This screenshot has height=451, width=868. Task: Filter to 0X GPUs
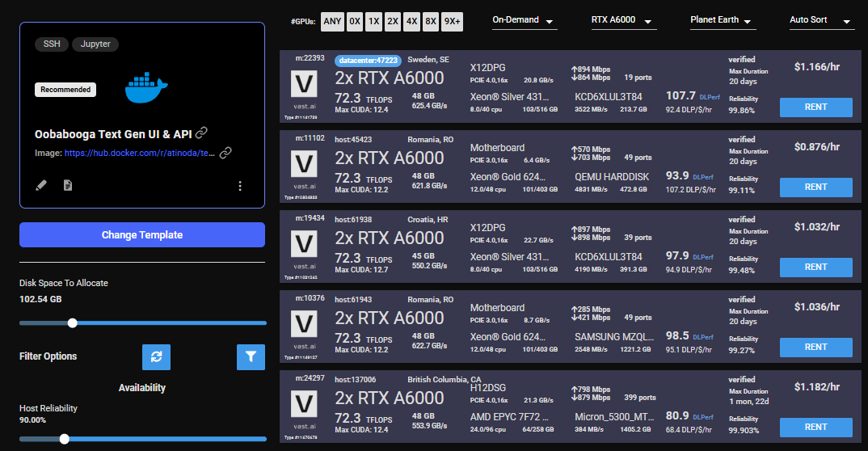(355, 22)
